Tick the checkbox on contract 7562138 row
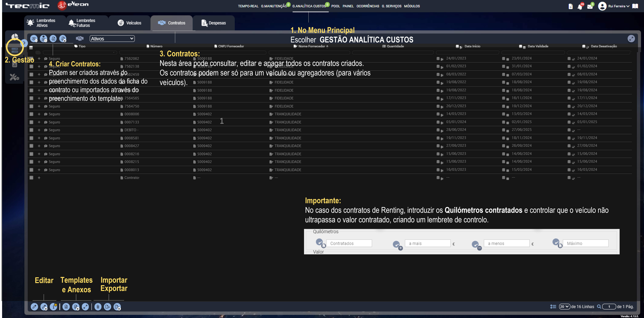This screenshot has width=644, height=318. [x=31, y=66]
